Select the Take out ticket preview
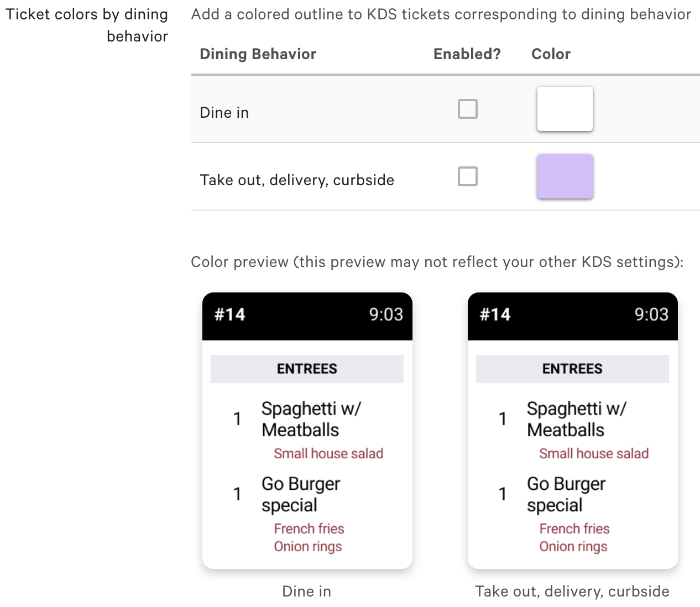 572,430
